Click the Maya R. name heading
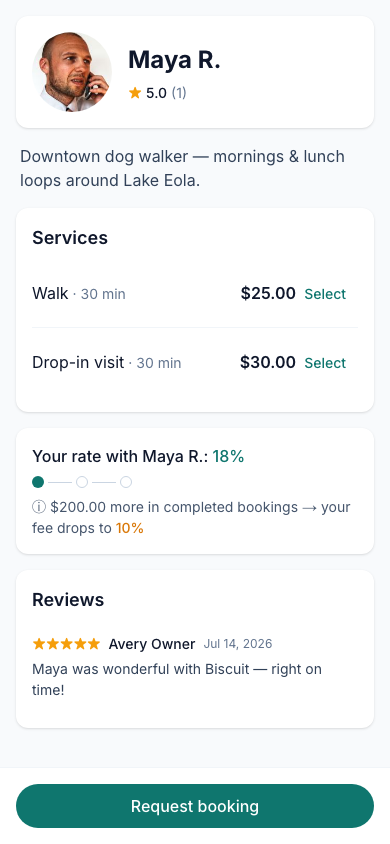The width and height of the screenshot is (390, 844). pyautogui.click(x=174, y=60)
